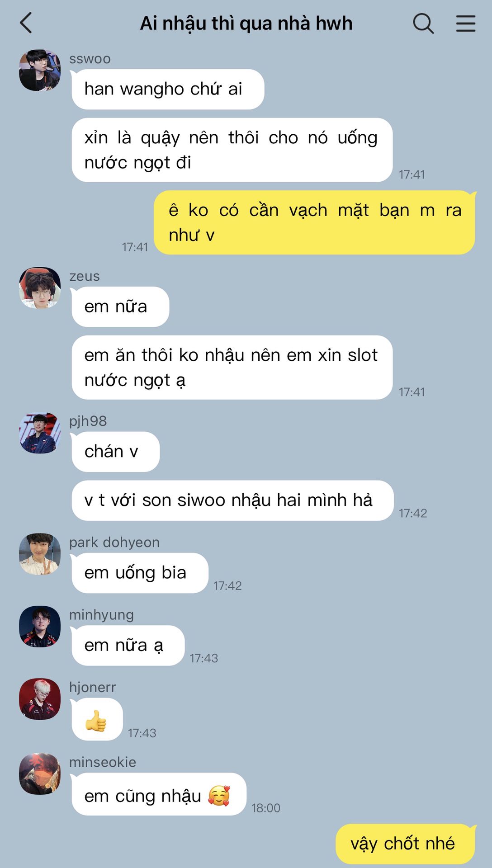Tap the 'chán v' message bubble
Screen dimensions: 492x868
click(115, 452)
